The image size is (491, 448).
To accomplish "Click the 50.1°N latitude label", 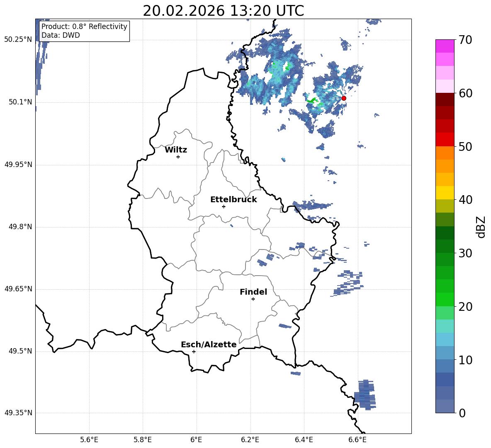I will (x=20, y=102).
